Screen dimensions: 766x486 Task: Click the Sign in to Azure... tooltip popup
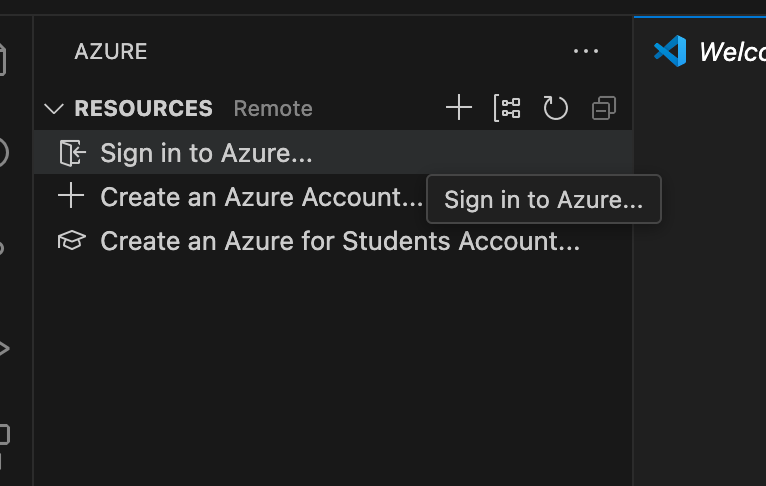click(543, 199)
